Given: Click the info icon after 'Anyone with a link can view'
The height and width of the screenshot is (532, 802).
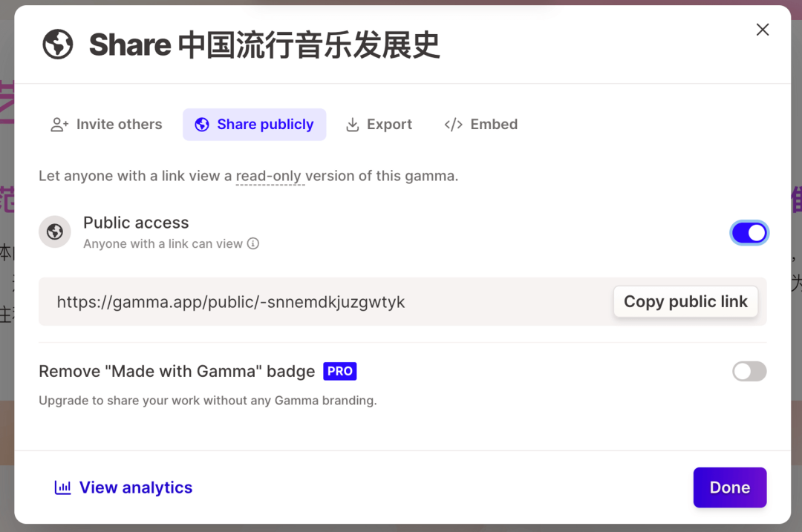Looking at the screenshot, I should click(x=253, y=244).
